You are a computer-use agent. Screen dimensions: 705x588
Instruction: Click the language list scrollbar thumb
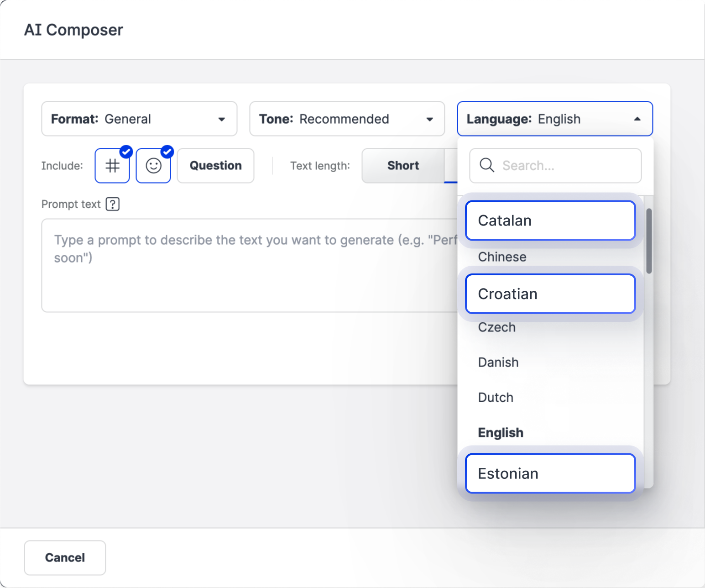(x=649, y=241)
